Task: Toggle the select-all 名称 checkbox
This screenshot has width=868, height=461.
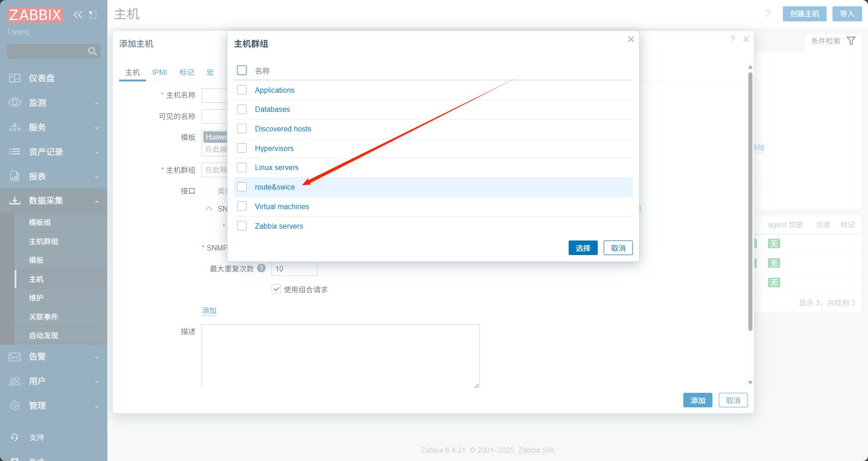Action: coord(242,70)
